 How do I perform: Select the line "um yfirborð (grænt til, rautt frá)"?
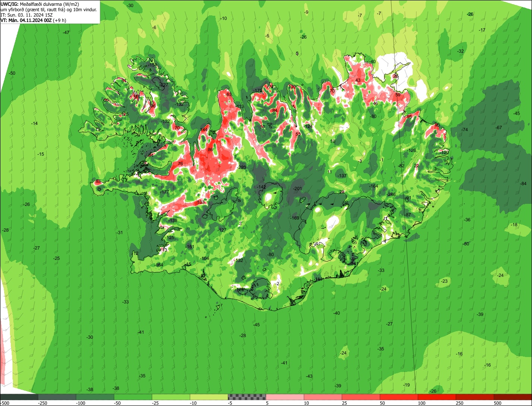click(33, 9)
